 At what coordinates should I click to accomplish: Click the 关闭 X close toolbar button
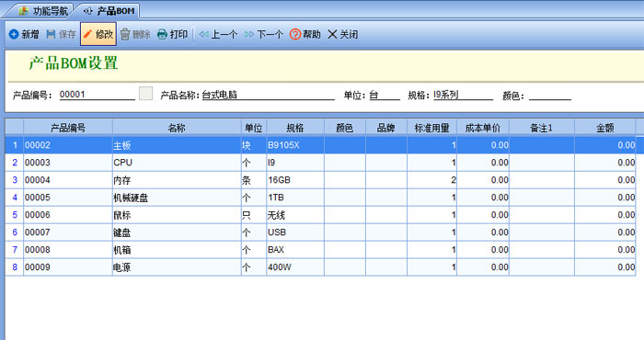pos(342,34)
